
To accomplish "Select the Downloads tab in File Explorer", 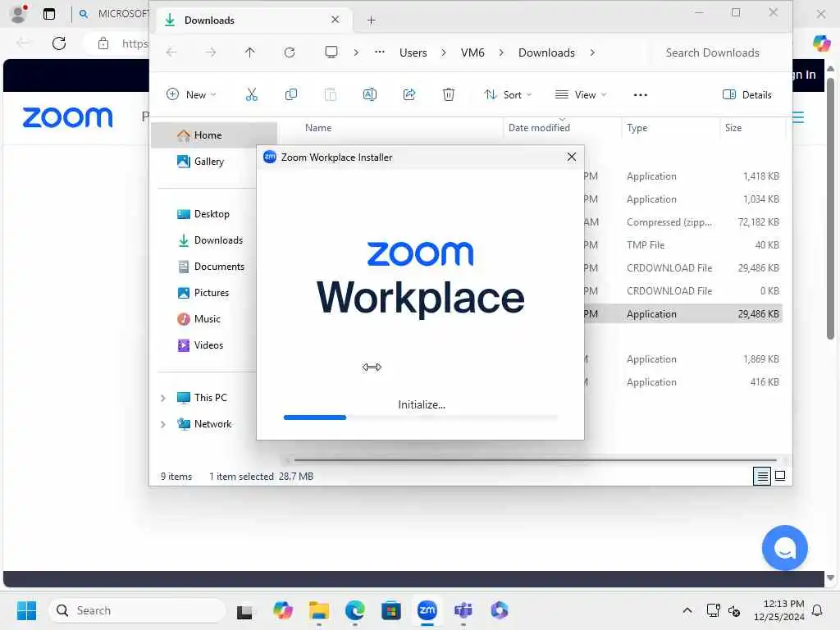I will [x=254, y=21].
